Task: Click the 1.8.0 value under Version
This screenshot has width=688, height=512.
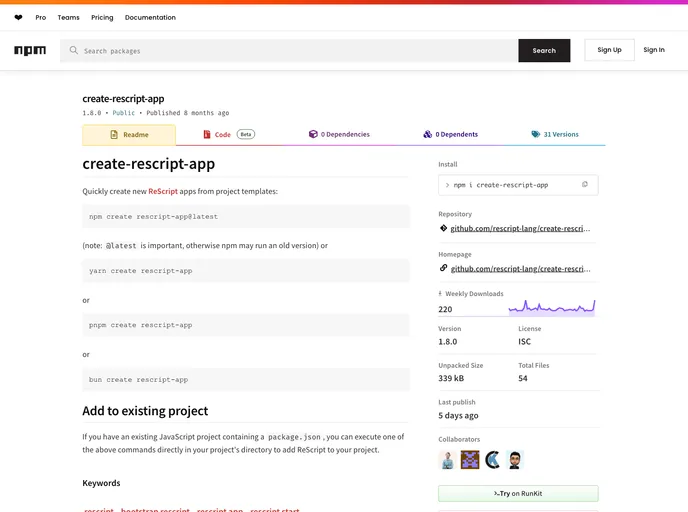Action: (x=448, y=341)
